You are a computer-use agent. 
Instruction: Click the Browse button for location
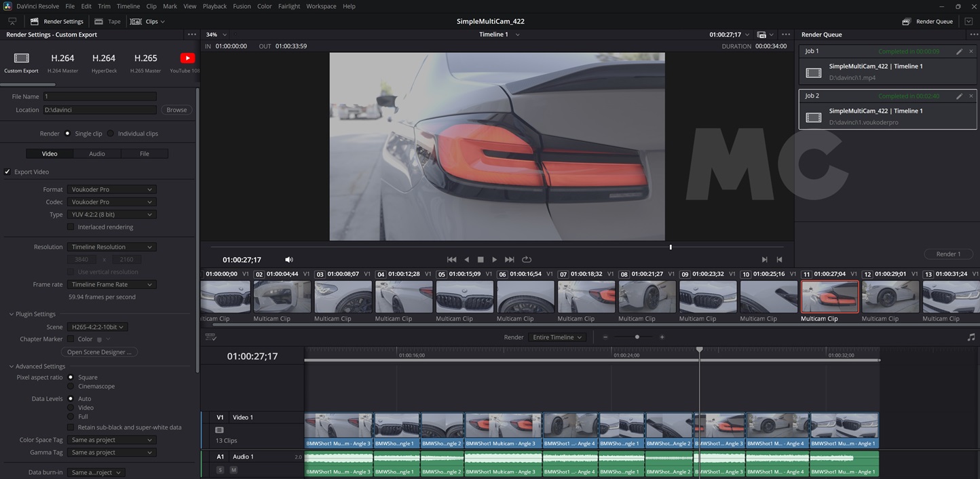coord(176,110)
